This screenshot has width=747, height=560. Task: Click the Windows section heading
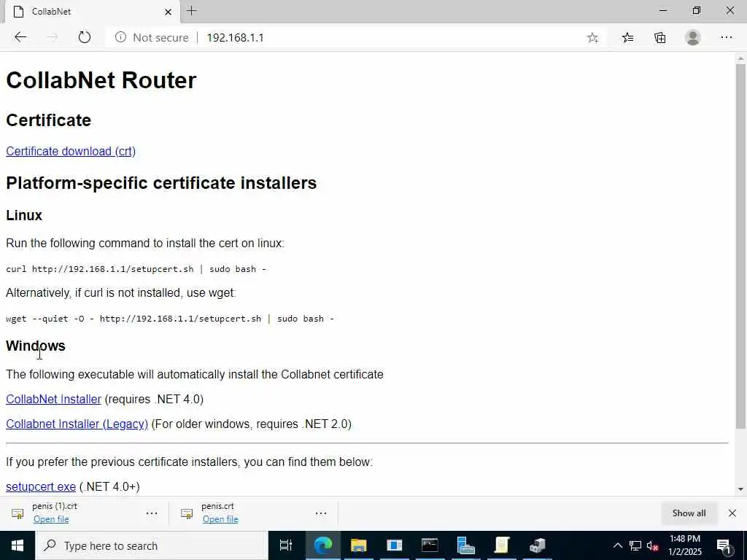[x=36, y=346]
